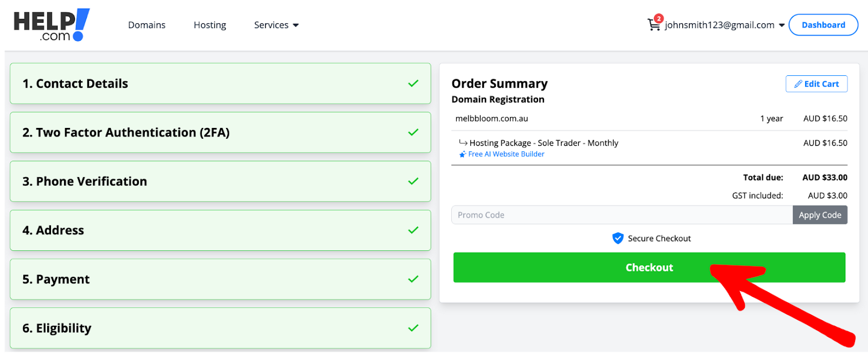Click the Phone Verification green checkmark
This screenshot has width=868, height=355.
(x=413, y=181)
